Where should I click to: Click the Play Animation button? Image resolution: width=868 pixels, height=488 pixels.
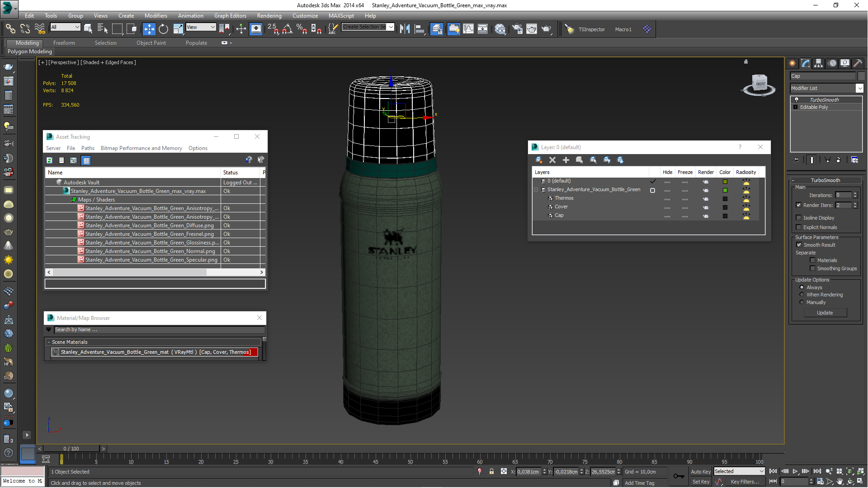tap(795, 471)
